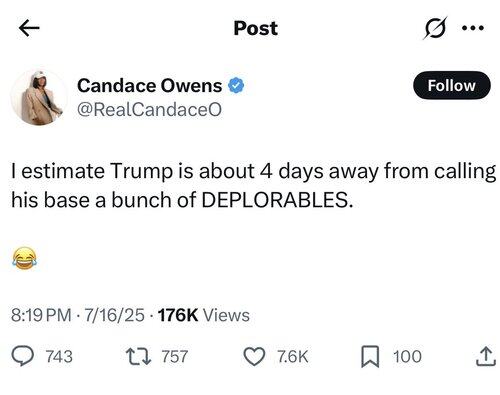The height and width of the screenshot is (395, 500).
Task: Go back using the left arrow
Action: point(29,28)
